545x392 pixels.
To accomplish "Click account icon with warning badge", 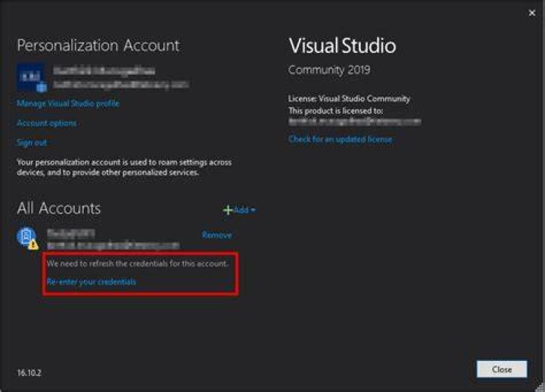I will coord(27,238).
